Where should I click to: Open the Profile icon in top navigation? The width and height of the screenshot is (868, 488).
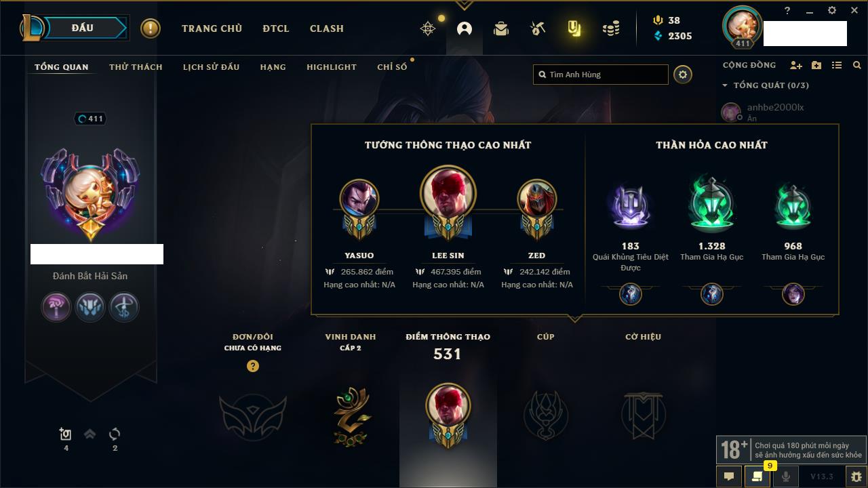tap(465, 28)
